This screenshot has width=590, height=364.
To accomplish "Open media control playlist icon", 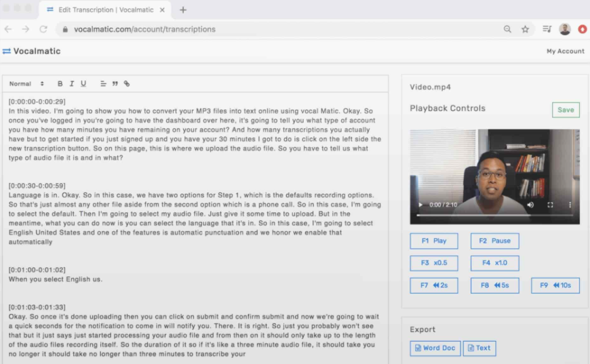I will 547,29.
